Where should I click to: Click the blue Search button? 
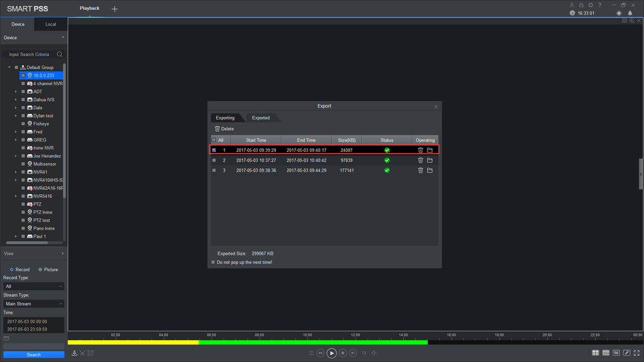coord(34,355)
